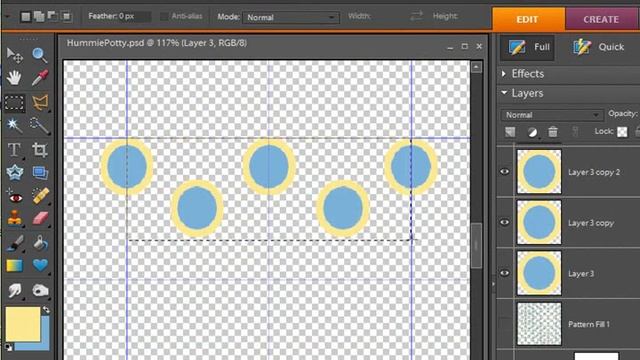
Task: Create a new layer from Layers panel
Action: (x=510, y=132)
